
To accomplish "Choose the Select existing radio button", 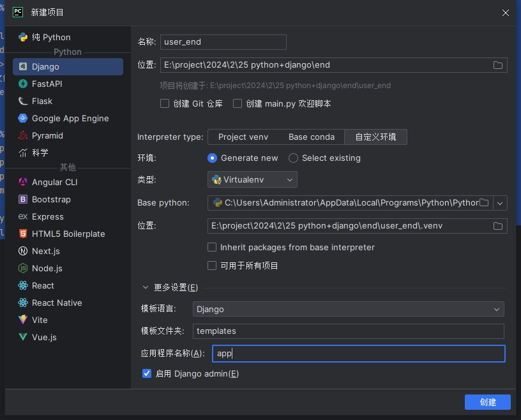I will [x=293, y=158].
